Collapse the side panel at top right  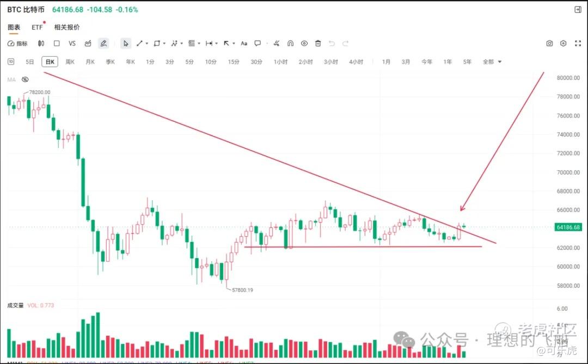pos(578,10)
